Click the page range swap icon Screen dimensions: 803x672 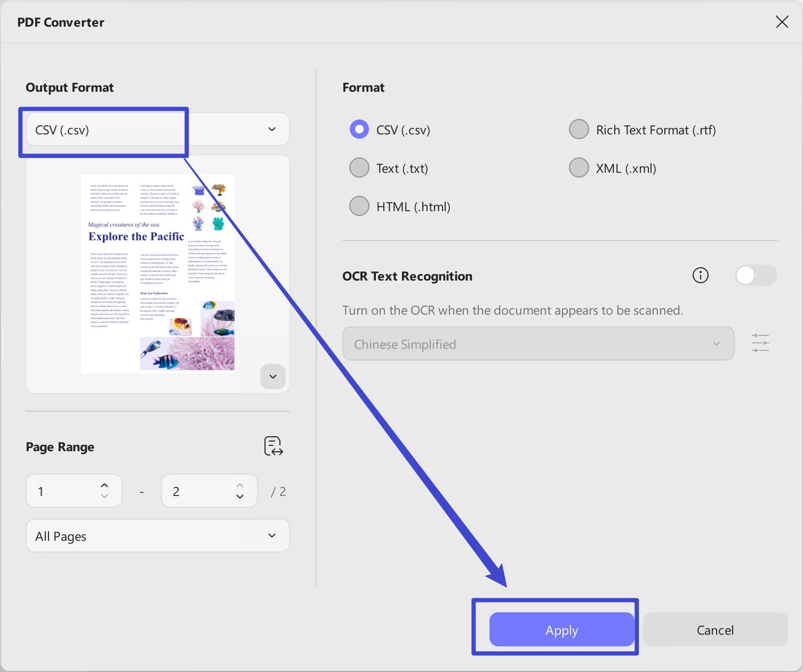[274, 446]
